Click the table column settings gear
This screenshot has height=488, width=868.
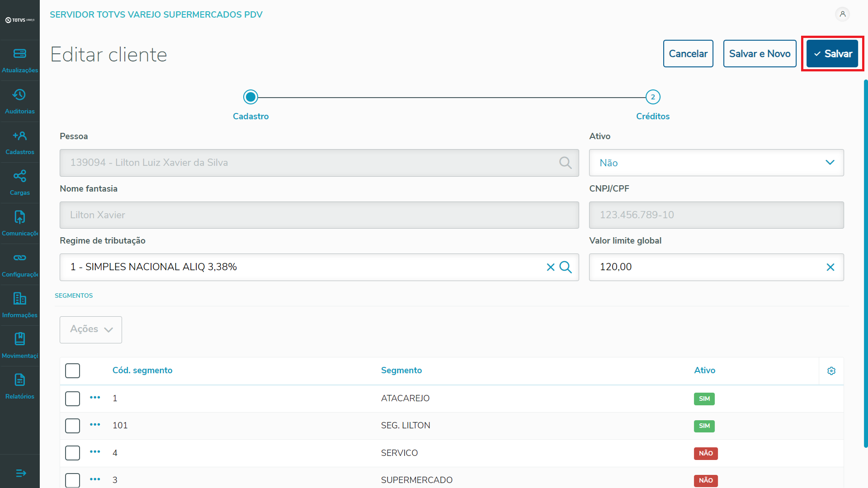click(831, 371)
